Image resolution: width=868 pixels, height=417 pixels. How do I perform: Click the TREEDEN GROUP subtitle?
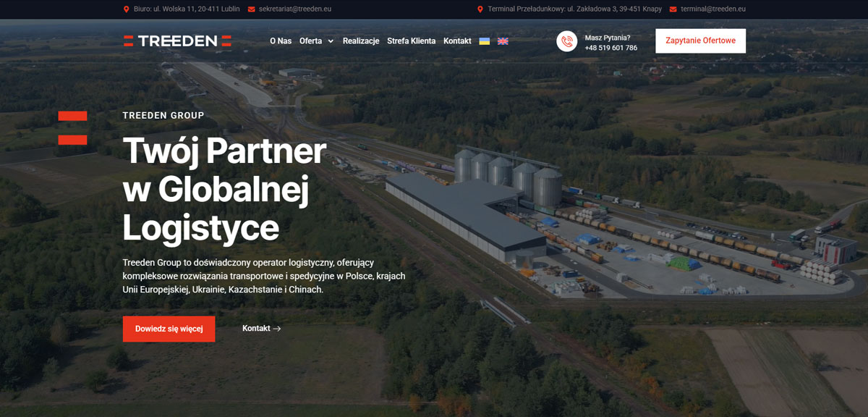pyautogui.click(x=163, y=115)
